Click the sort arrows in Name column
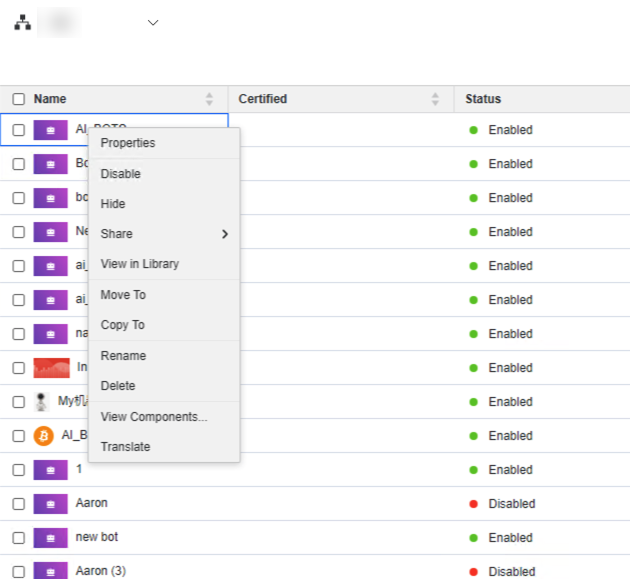630x579 pixels. (x=209, y=99)
